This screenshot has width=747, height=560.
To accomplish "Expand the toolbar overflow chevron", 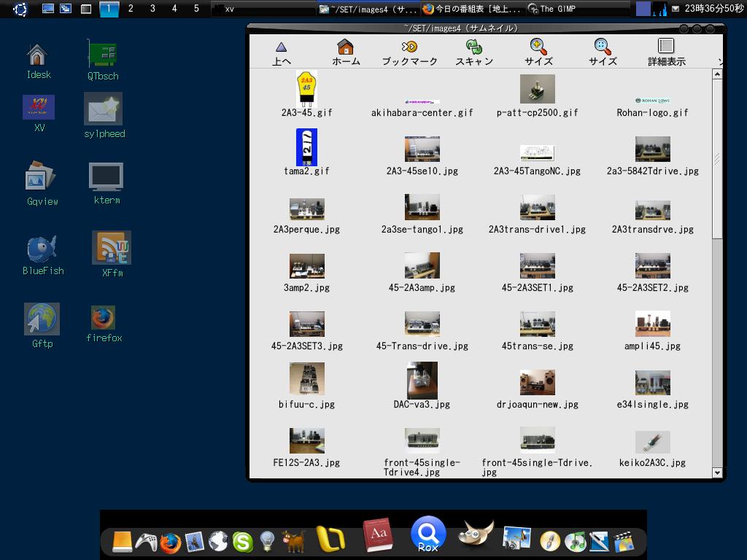I will tap(721, 63).
